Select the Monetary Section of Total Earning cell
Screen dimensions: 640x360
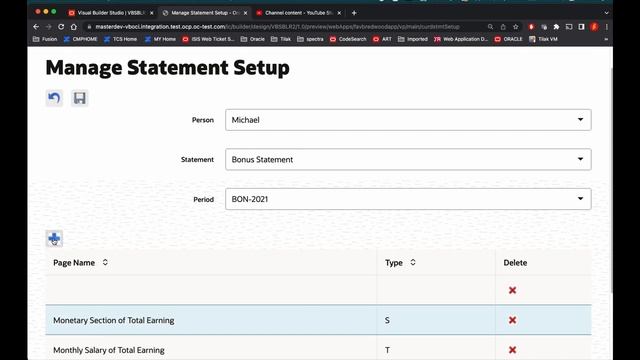[x=211, y=320]
